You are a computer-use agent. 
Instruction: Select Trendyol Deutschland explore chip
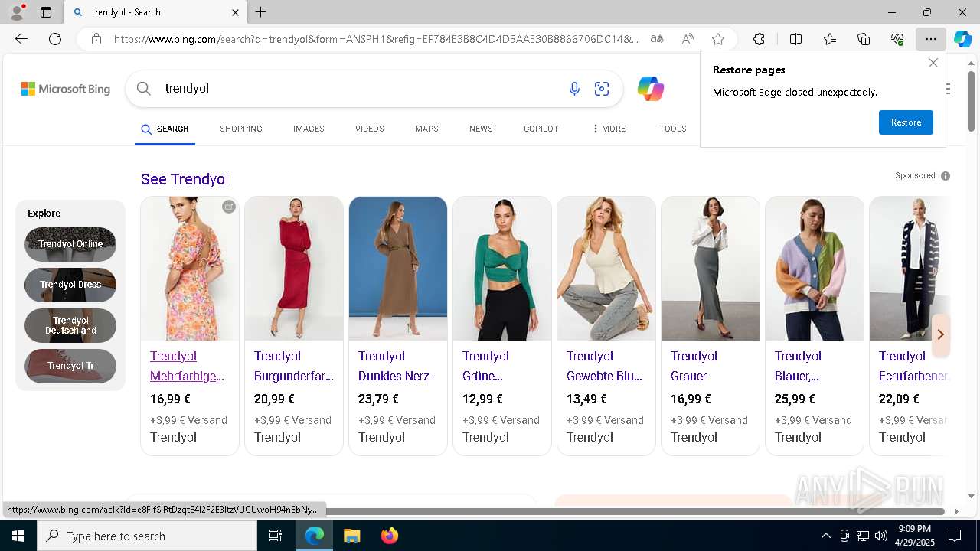[x=70, y=325]
